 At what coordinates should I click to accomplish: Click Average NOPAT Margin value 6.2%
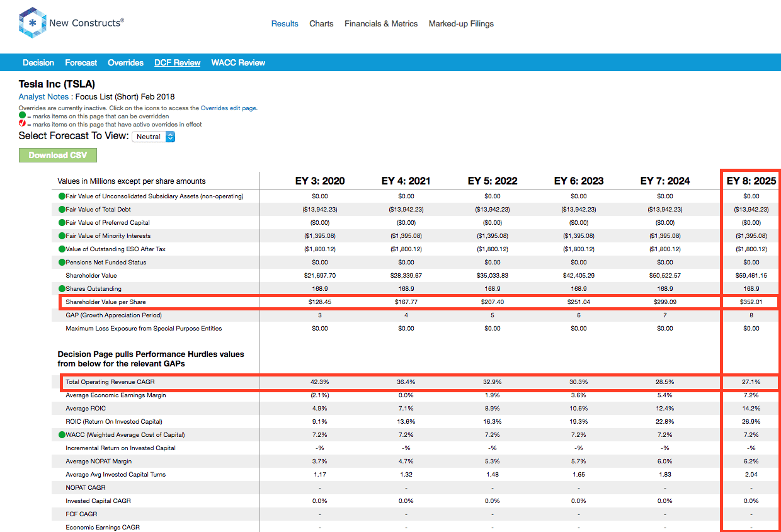click(751, 461)
